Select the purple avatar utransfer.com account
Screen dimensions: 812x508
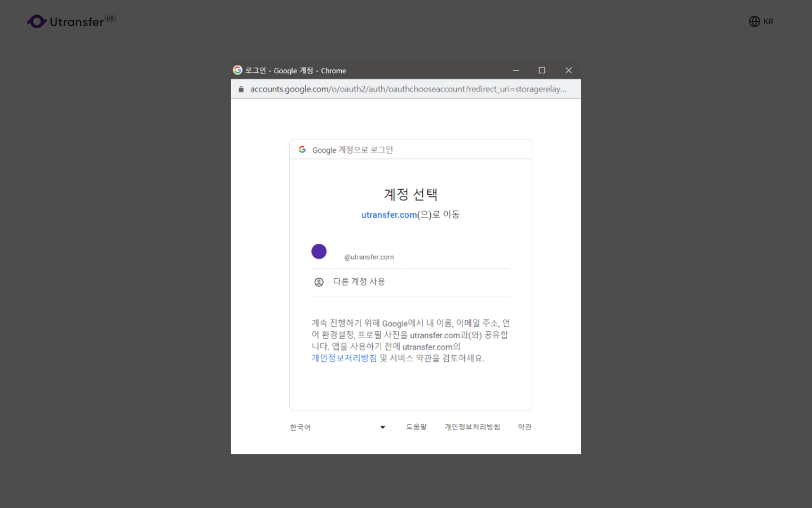pos(319,251)
